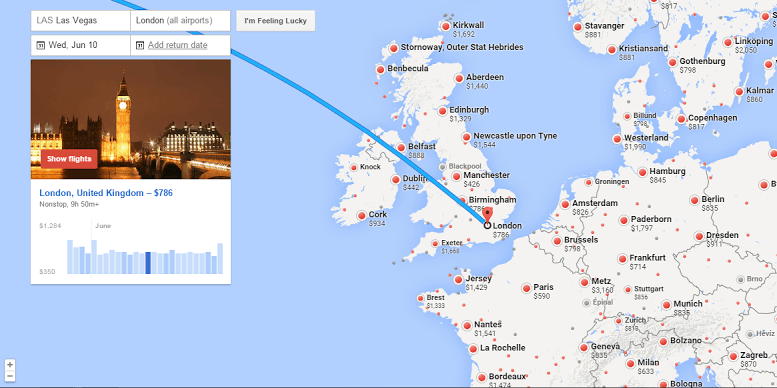777x388 pixels.
Task: Select the Cork airport marker
Action: (361, 216)
